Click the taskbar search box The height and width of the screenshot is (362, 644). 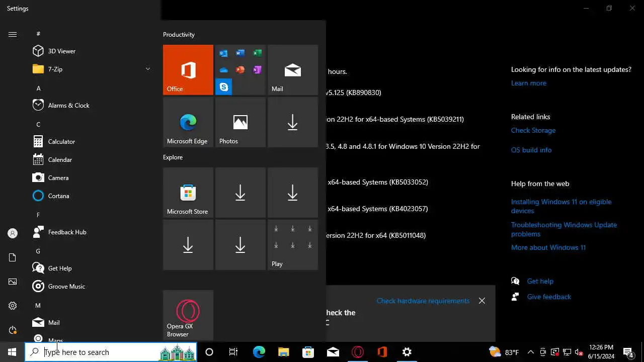pyautogui.click(x=111, y=352)
